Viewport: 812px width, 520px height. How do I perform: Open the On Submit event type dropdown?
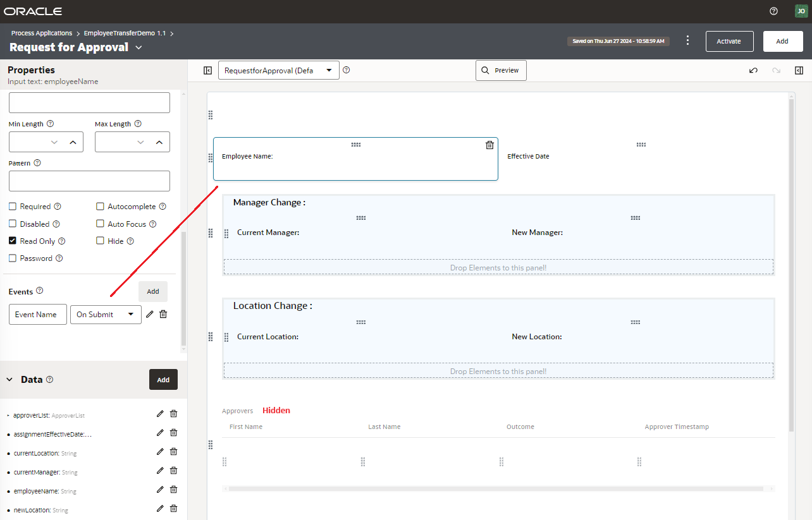106,314
